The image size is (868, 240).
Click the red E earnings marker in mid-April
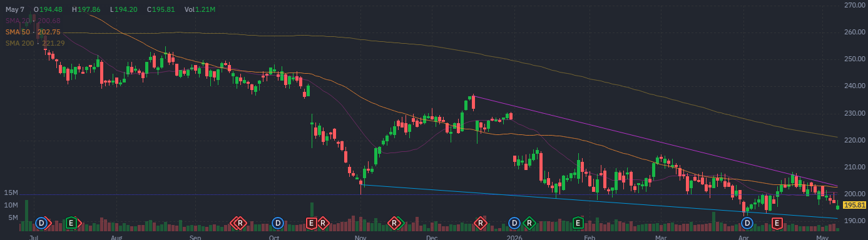(777, 222)
